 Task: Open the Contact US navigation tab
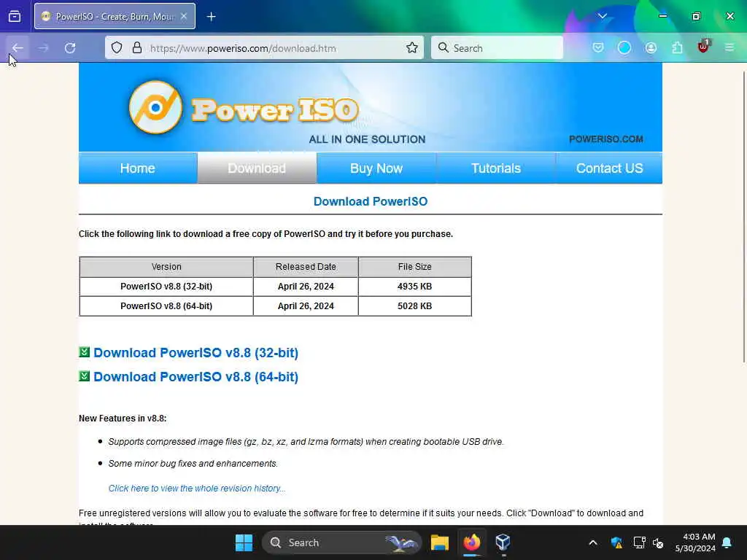(x=609, y=168)
